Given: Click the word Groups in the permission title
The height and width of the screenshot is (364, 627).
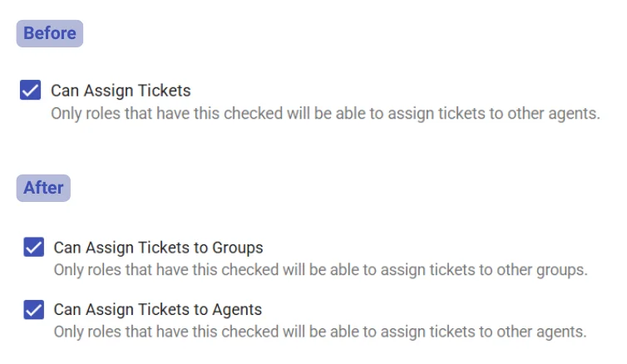Looking at the screenshot, I should (238, 248).
